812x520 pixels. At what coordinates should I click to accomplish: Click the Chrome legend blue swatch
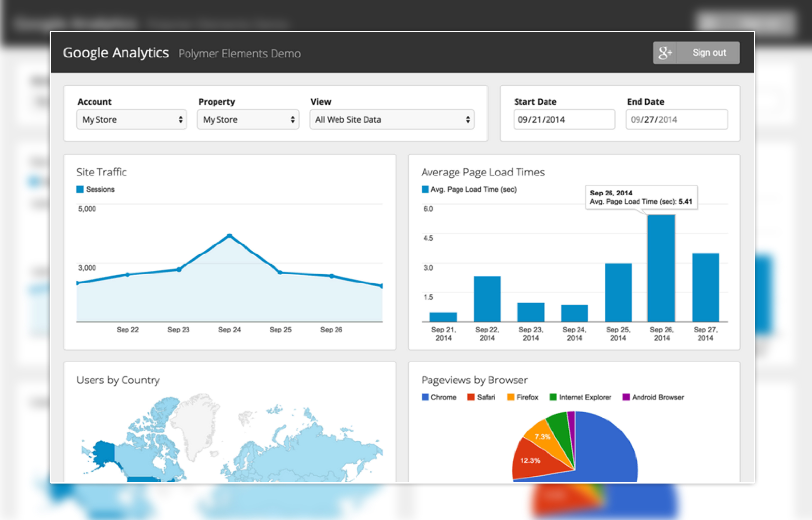pos(425,397)
